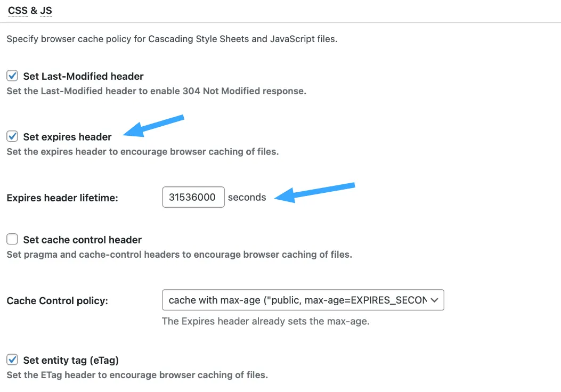Click the description about 304 Not Modified response

point(156,91)
